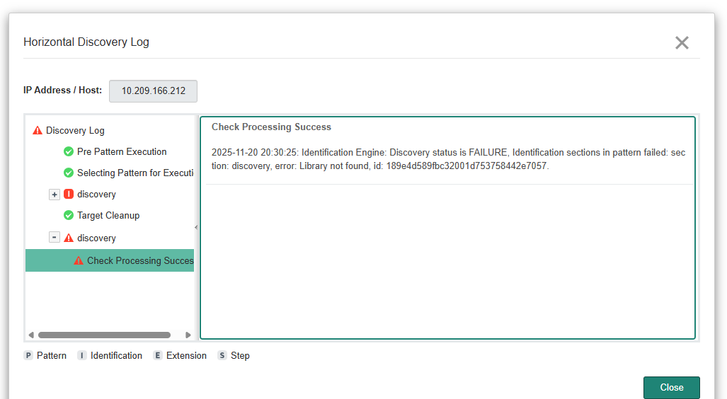The image size is (727, 399).
Task: Click the red identification icon next to discovery
Action: pyautogui.click(x=69, y=194)
